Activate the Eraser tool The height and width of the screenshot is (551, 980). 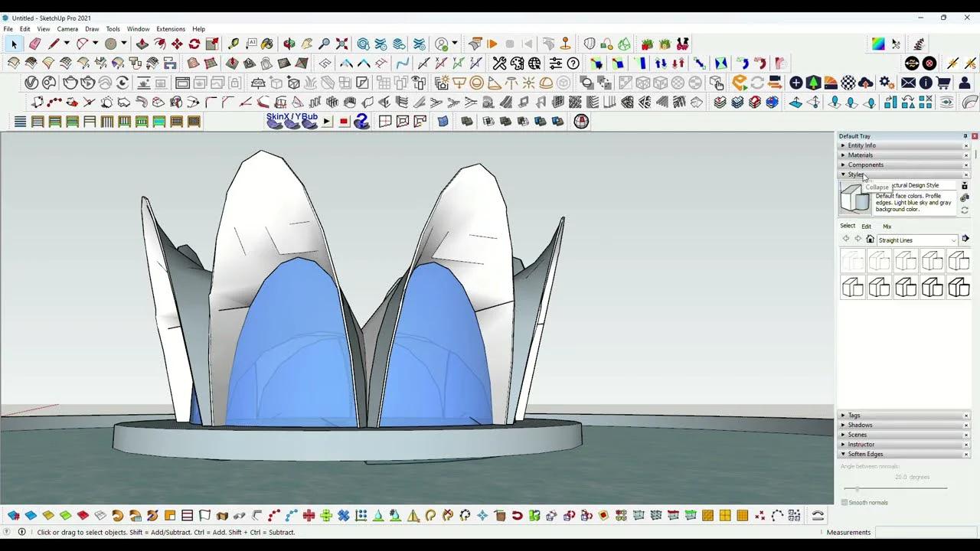33,44
